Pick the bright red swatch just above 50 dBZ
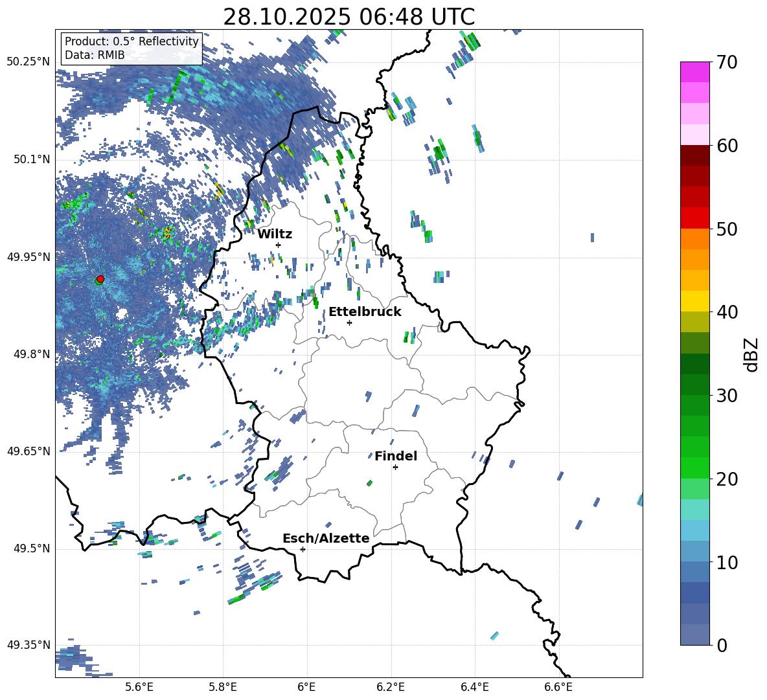Viewport: 767px width, 700px height. tap(695, 218)
